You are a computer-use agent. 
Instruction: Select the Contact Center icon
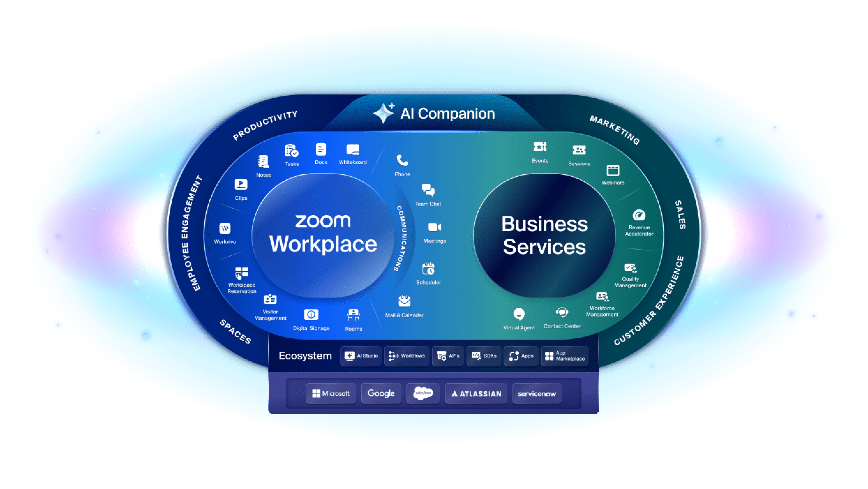(x=551, y=312)
